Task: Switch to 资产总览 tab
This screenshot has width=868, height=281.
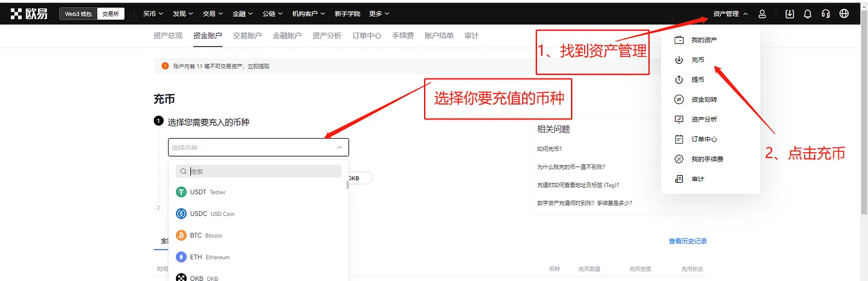Action: pos(168,36)
